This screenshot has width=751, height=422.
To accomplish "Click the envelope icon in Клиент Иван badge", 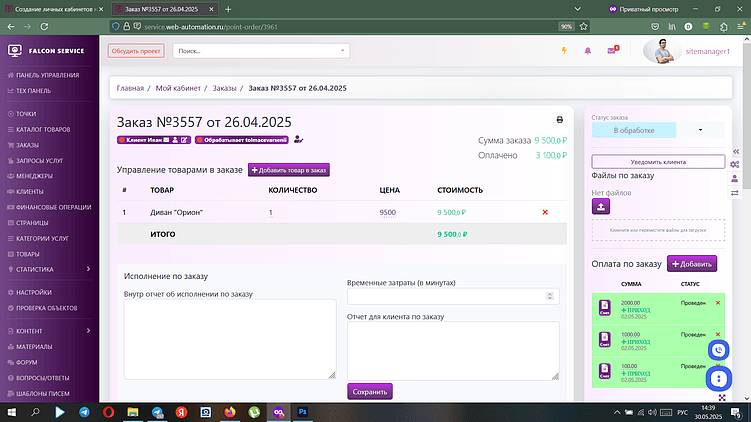I will 166,140.
